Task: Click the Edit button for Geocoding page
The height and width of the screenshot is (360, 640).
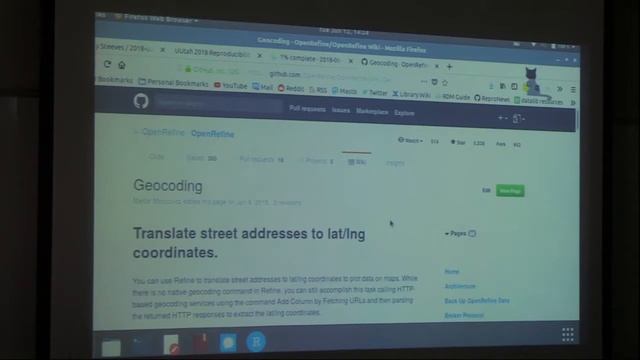Action: 486,190
